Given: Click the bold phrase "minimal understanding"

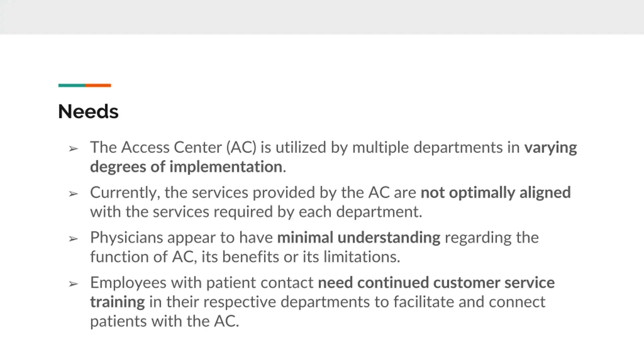Looking at the screenshot, I should pos(359,238).
